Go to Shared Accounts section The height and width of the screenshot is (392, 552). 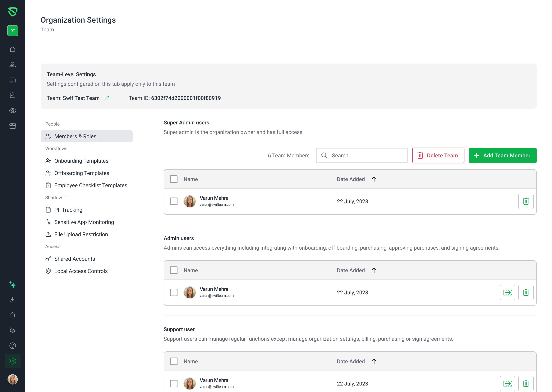point(74,259)
